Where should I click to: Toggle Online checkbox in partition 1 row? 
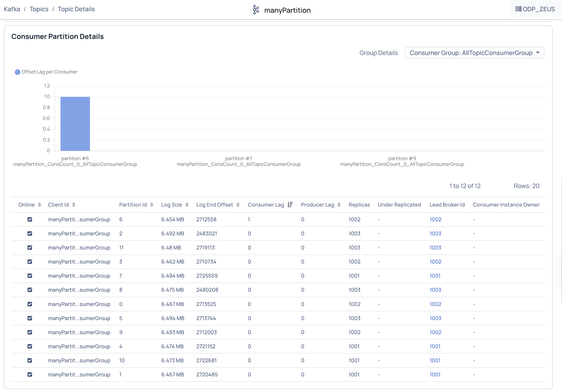(x=30, y=374)
